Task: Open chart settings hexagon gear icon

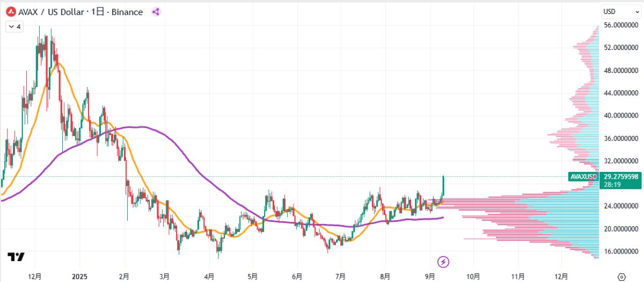Action: click(x=621, y=277)
